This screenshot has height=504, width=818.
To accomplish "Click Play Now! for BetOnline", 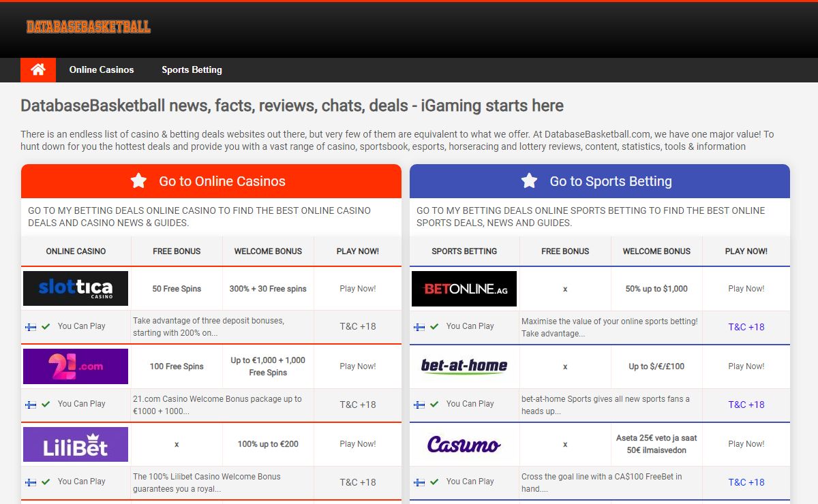I will coord(746,289).
